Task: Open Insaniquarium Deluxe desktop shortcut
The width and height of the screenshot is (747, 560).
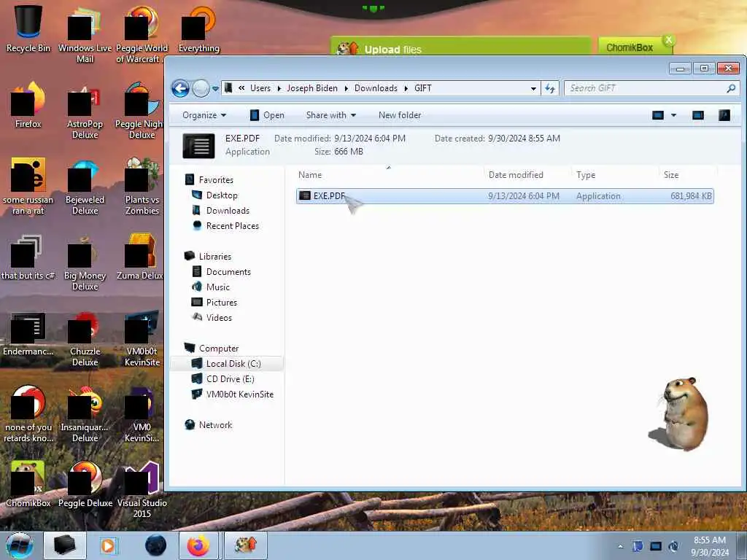Action: point(85,414)
